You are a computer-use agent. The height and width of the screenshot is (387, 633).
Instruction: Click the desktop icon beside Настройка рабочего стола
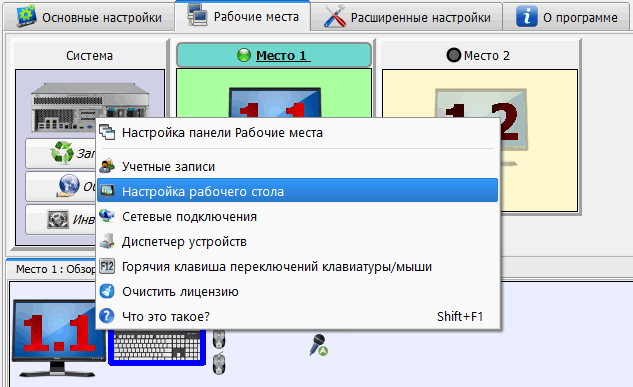tap(107, 191)
